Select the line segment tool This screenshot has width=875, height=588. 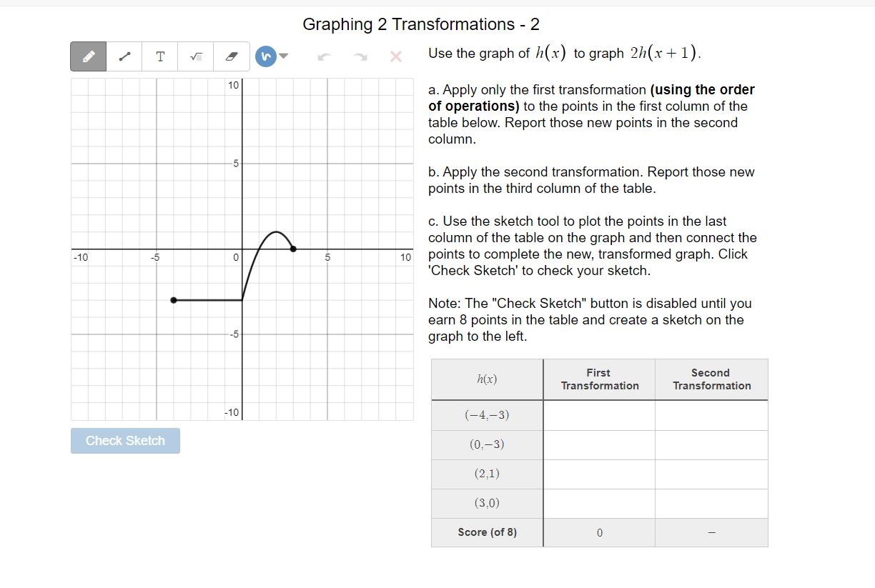pos(124,56)
